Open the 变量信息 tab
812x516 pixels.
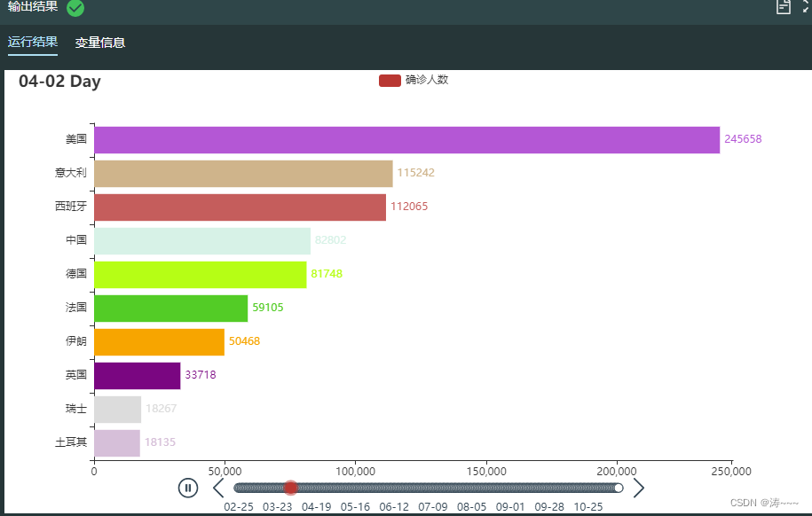click(x=100, y=43)
